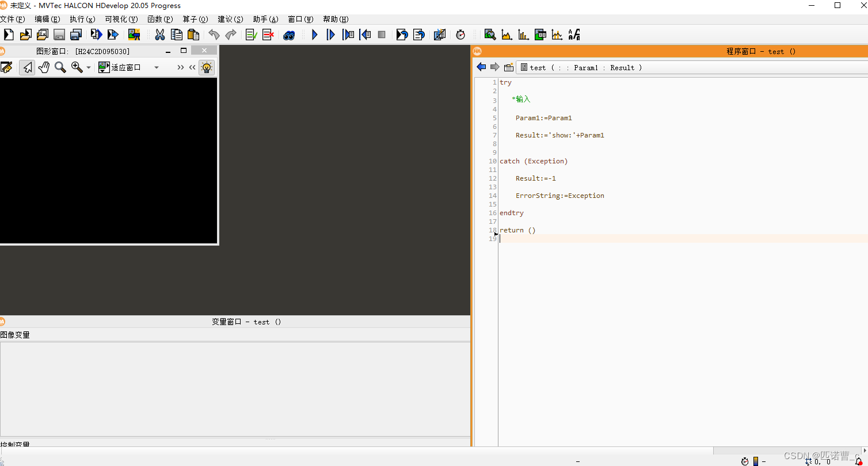Click the status bar stopwatch icon
Image resolution: width=868 pixels, height=466 pixels.
tap(745, 461)
